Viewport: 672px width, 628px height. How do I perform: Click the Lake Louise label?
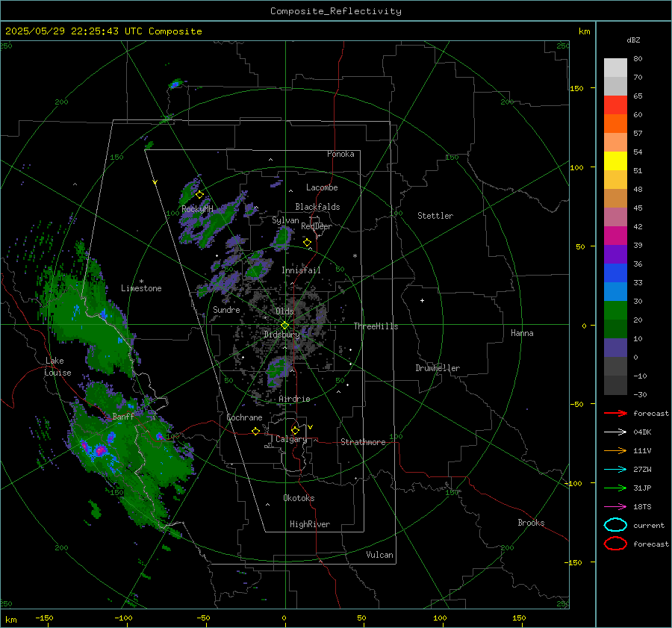(x=57, y=367)
